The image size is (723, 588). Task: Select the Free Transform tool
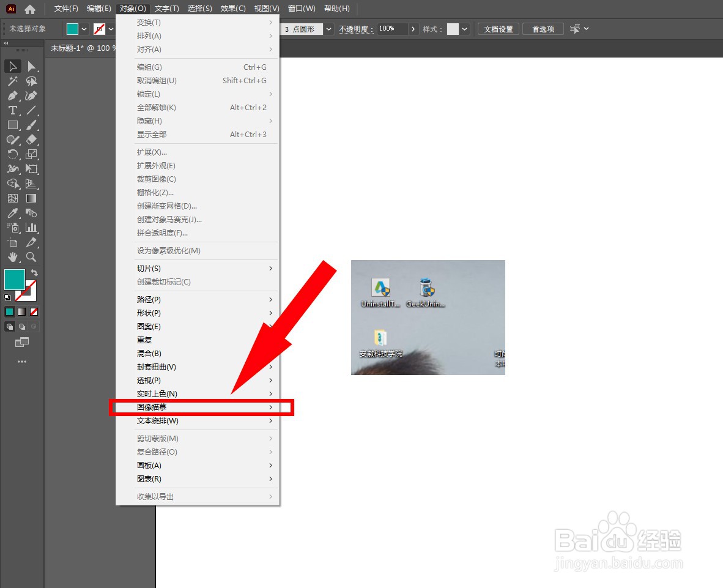coord(31,169)
